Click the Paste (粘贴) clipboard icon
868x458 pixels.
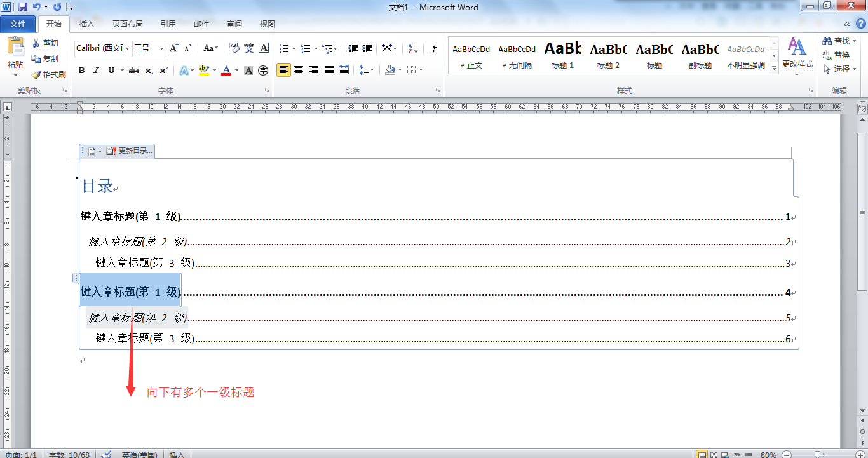15,46
